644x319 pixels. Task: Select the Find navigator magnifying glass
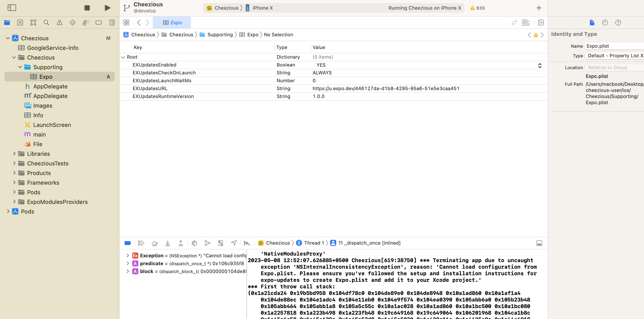point(46,23)
